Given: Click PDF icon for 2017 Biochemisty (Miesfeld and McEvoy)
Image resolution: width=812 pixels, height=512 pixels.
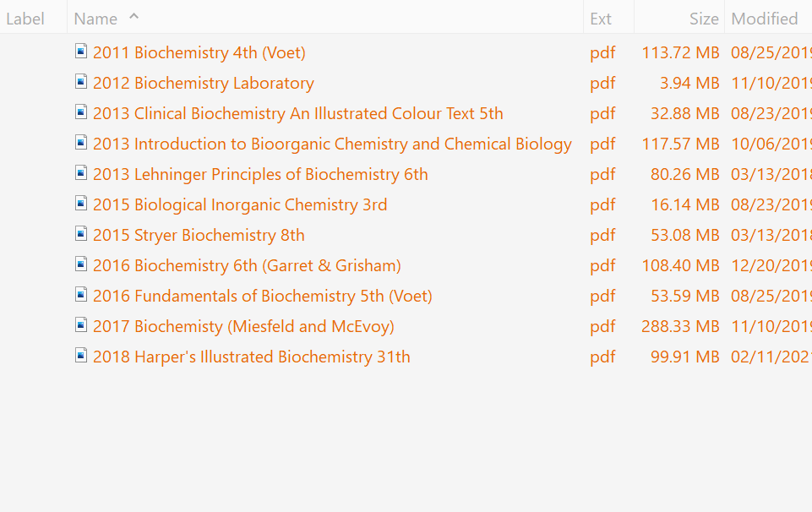Looking at the screenshot, I should coord(81,325).
